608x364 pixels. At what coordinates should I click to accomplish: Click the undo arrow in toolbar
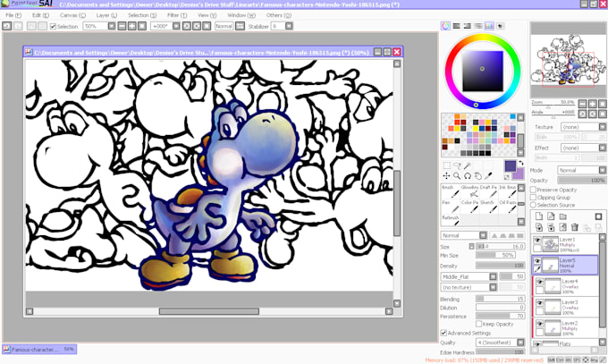coord(6,26)
